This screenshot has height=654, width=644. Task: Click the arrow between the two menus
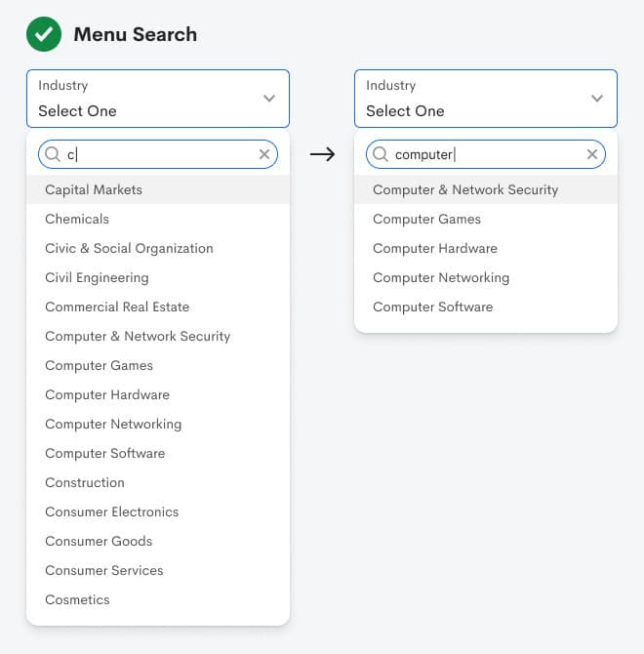coord(322,154)
